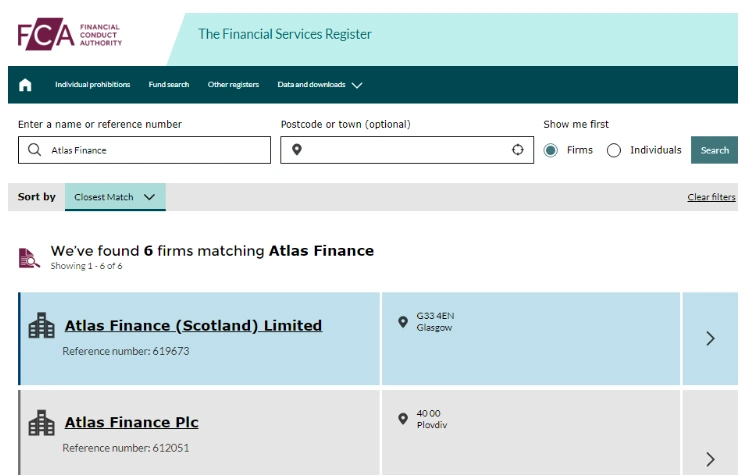Image resolution: width=744 pixels, height=476 pixels.
Task: Open the Closest Match sort dropdown
Action: point(115,197)
